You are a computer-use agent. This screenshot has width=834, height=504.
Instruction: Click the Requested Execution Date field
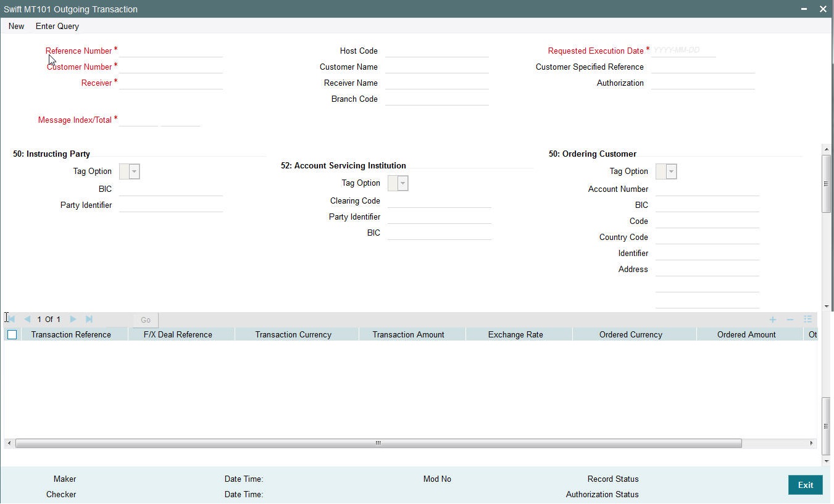[x=684, y=51]
